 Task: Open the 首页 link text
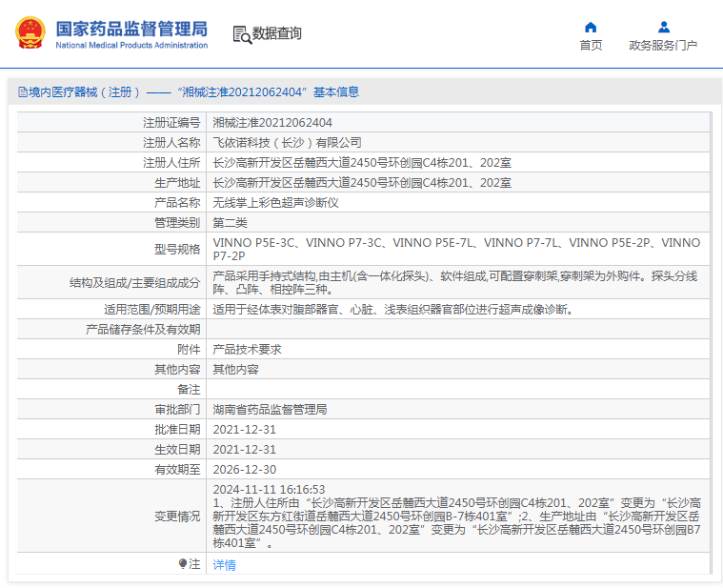pyautogui.click(x=591, y=46)
